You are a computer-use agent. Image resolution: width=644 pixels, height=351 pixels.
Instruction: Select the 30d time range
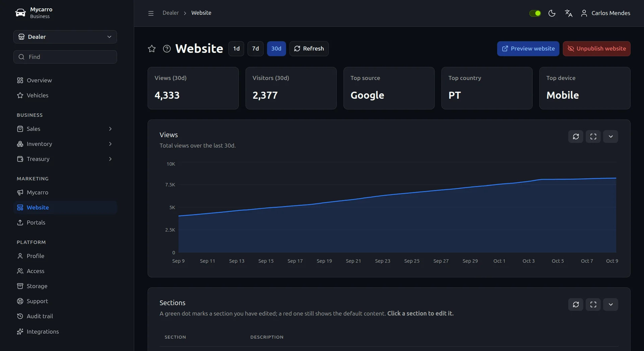click(276, 49)
